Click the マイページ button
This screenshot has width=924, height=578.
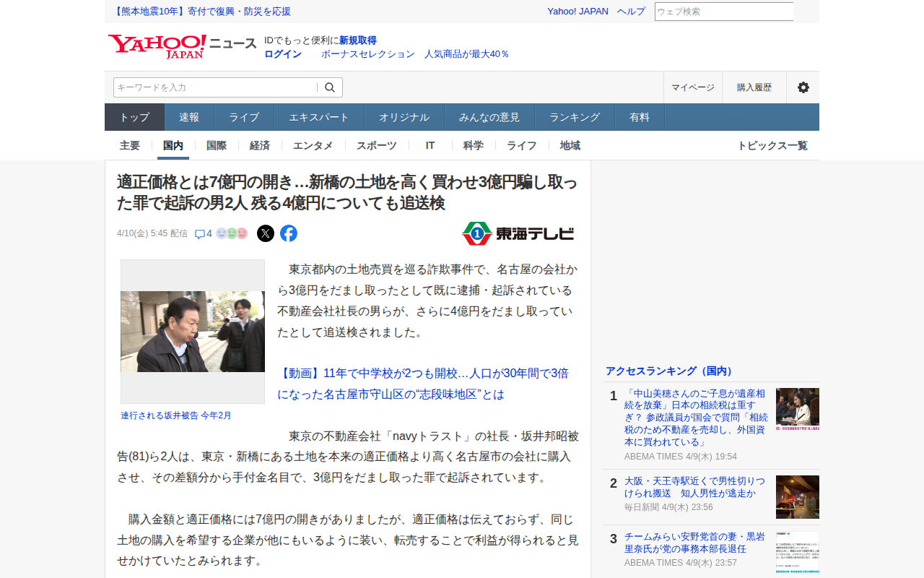(693, 87)
